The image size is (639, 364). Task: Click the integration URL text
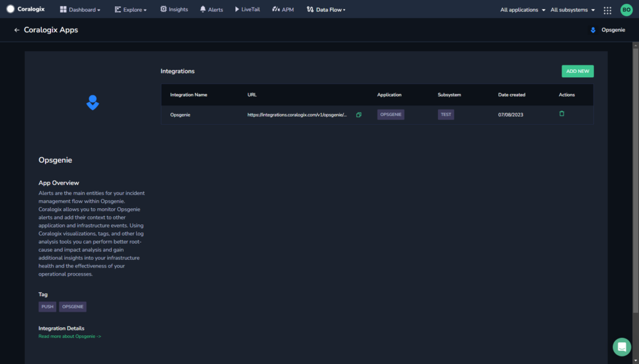(297, 115)
